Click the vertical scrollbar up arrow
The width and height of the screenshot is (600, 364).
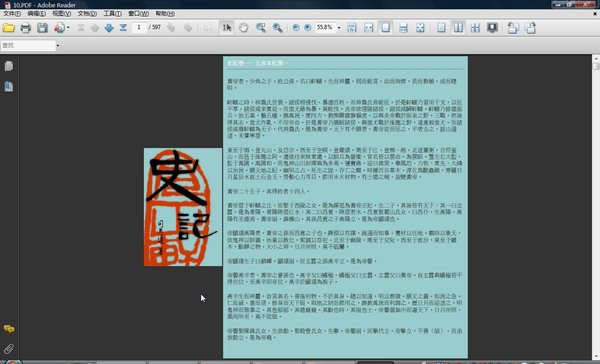coord(596,59)
